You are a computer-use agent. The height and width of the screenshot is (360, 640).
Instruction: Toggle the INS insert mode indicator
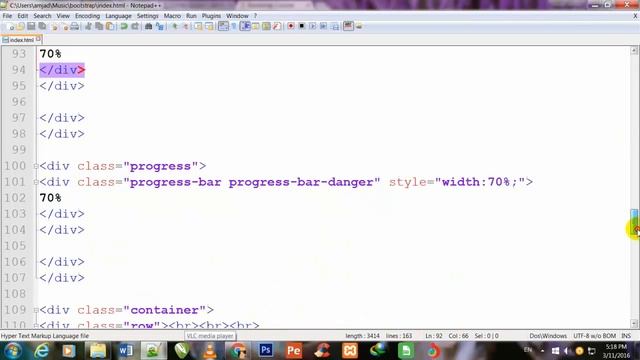point(626,336)
